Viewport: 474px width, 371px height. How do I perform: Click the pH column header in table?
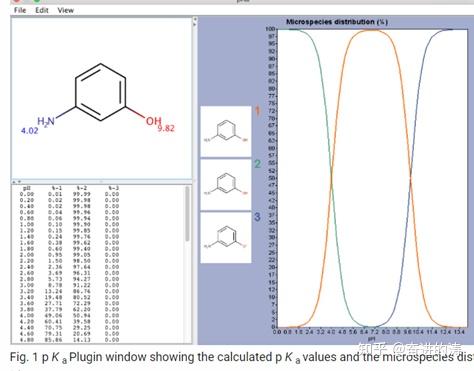tap(27, 188)
